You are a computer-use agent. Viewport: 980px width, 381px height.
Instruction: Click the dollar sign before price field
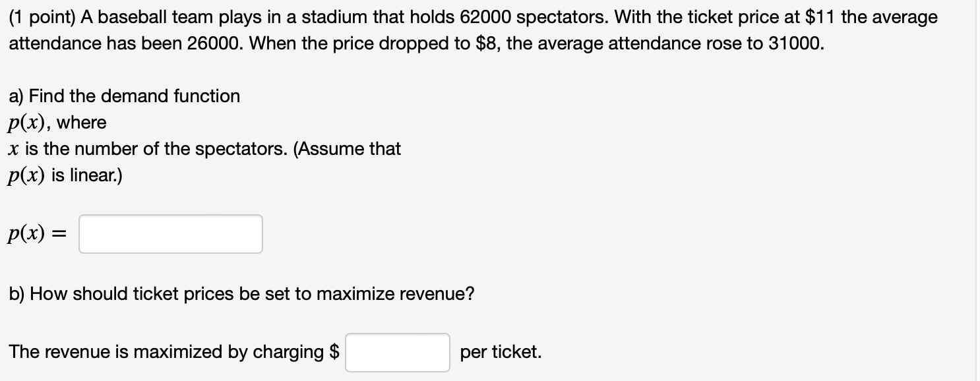point(334,352)
